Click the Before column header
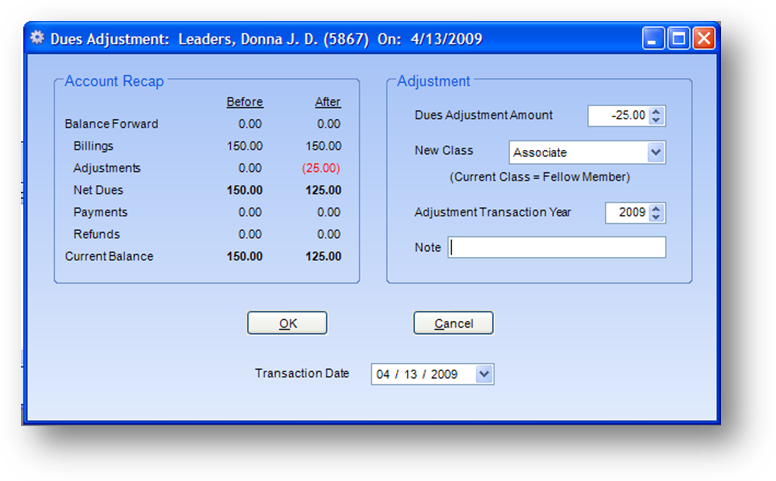 tap(244, 102)
